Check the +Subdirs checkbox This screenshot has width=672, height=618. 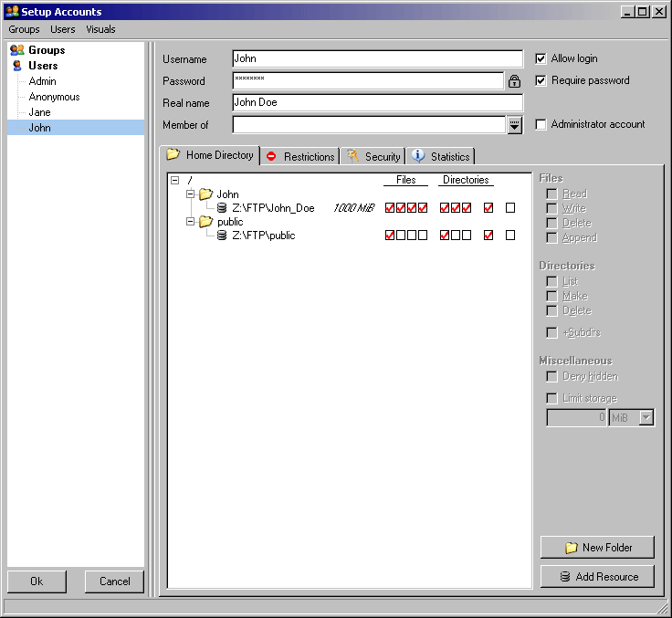point(552,332)
